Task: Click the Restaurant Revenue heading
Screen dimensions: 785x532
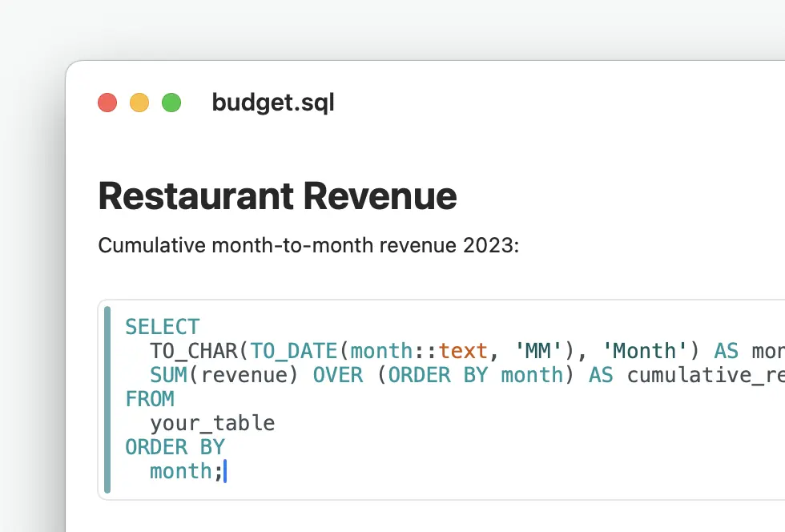Action: coord(277,196)
